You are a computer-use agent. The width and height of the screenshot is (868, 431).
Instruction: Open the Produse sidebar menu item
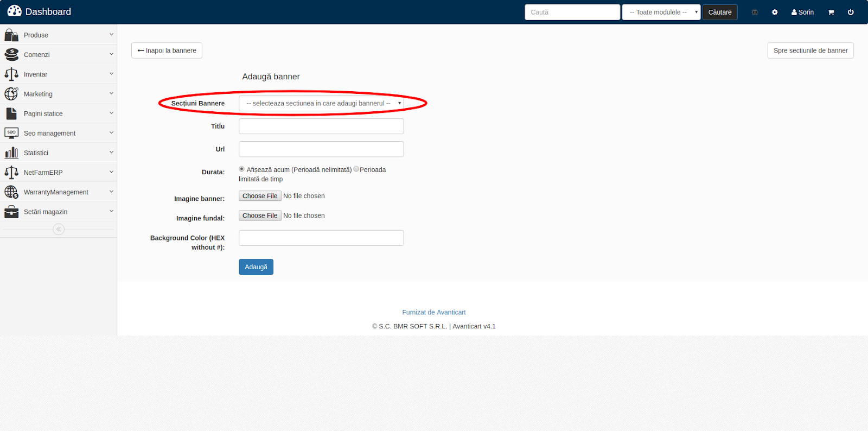(x=59, y=35)
